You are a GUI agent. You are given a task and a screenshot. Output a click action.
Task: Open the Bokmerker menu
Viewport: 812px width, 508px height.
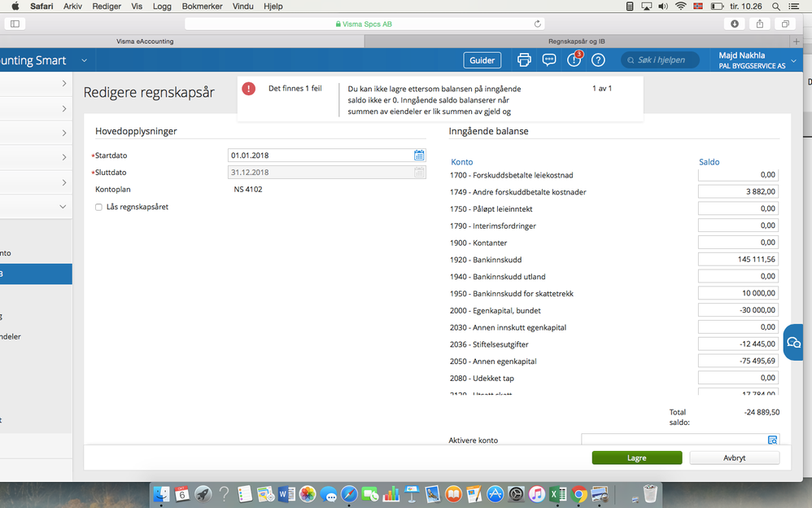(x=202, y=7)
